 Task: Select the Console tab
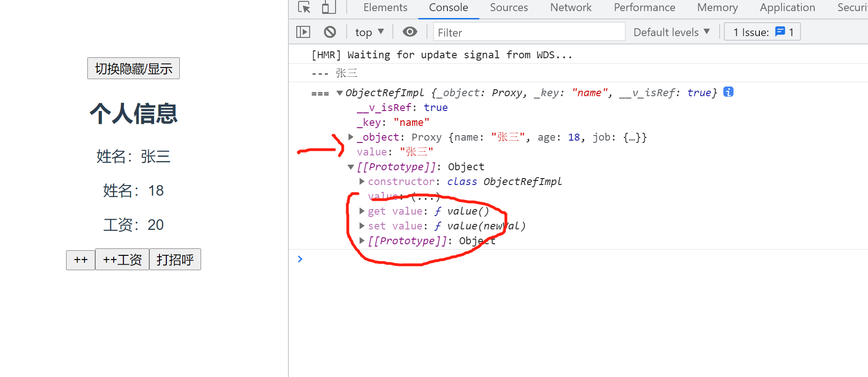(x=448, y=7)
